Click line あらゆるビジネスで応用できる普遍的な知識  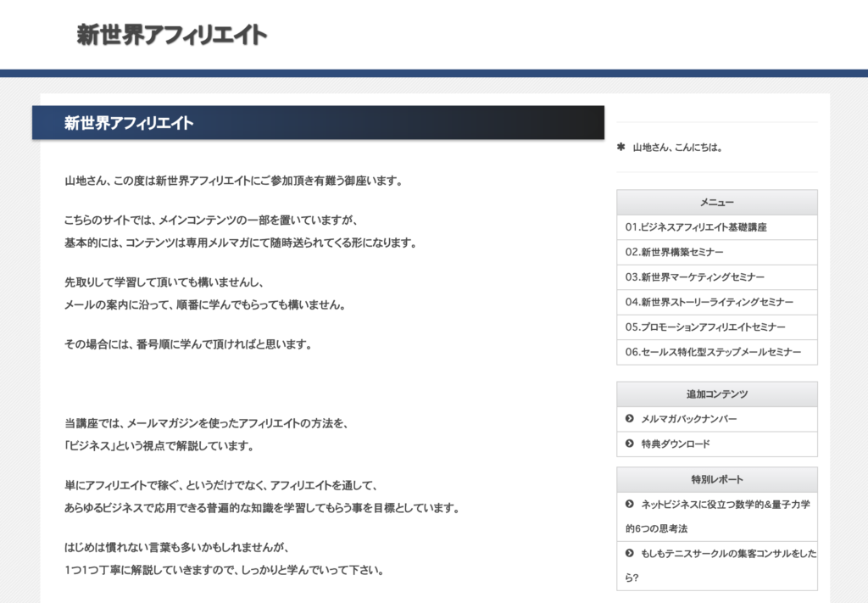coord(263,508)
